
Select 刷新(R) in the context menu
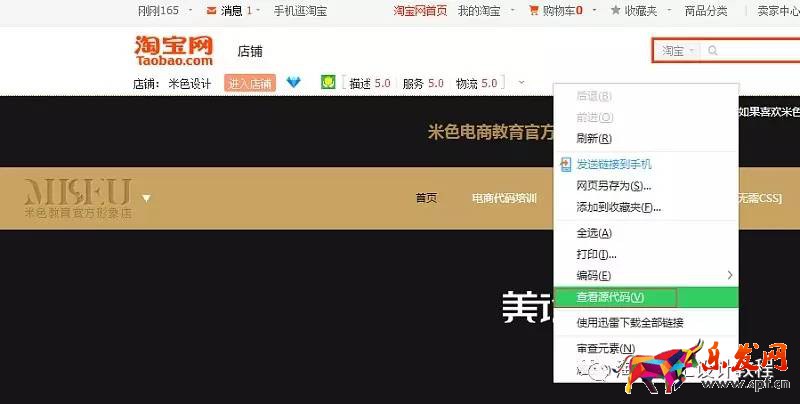pos(594,138)
